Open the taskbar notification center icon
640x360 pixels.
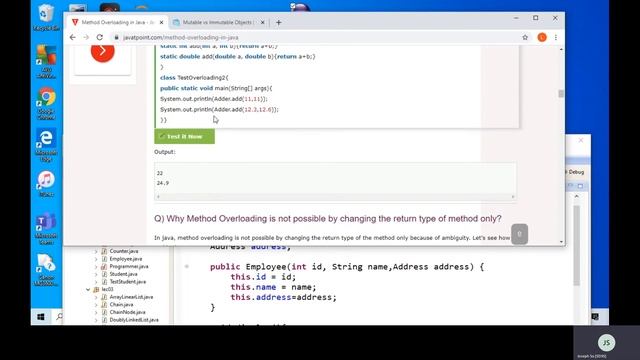[596, 316]
